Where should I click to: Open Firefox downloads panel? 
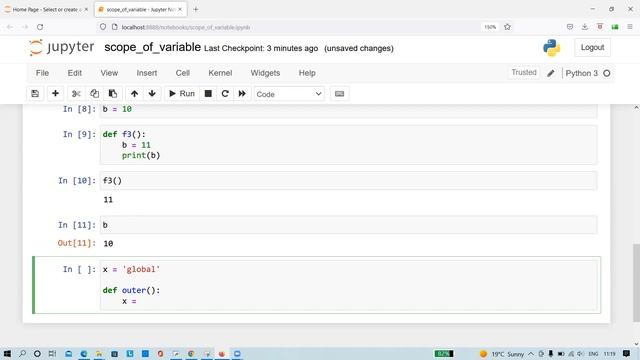(585, 27)
